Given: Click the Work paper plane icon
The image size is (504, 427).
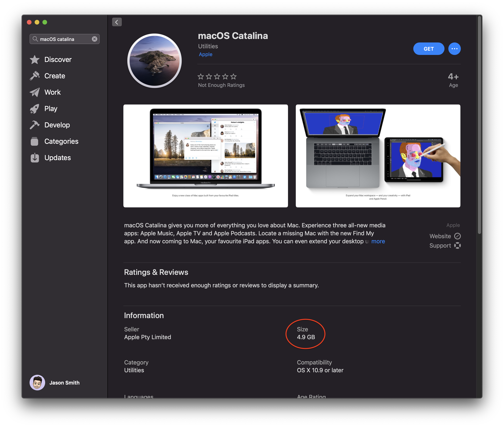Looking at the screenshot, I should coord(35,92).
